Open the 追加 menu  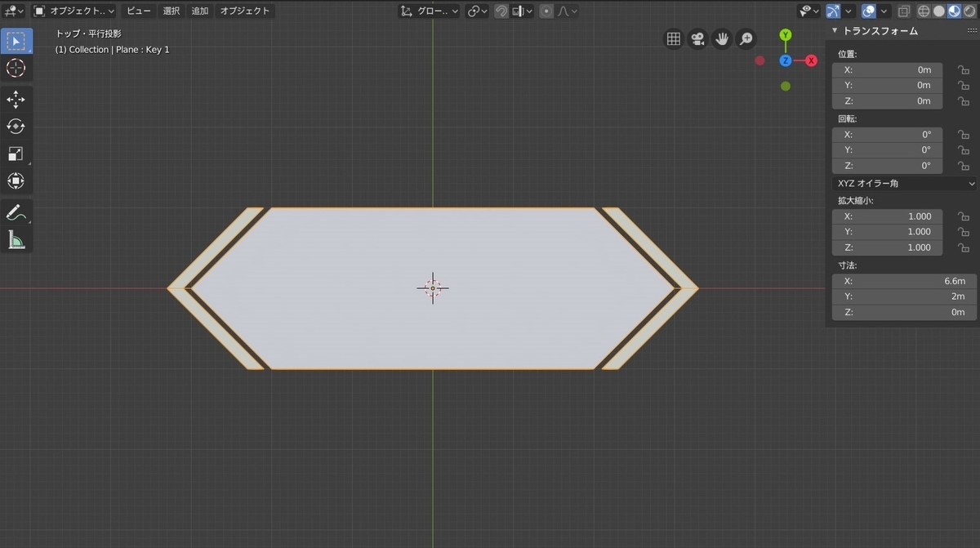[200, 11]
